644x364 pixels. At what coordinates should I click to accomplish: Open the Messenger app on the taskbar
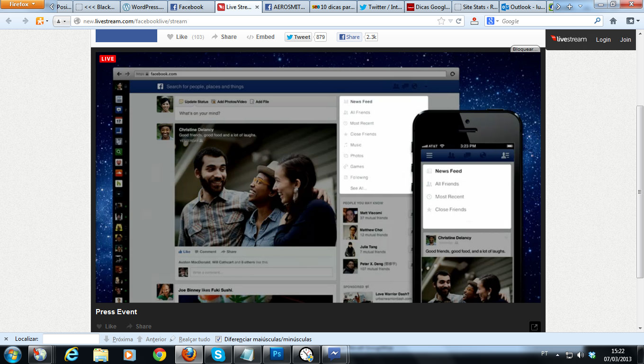click(335, 354)
